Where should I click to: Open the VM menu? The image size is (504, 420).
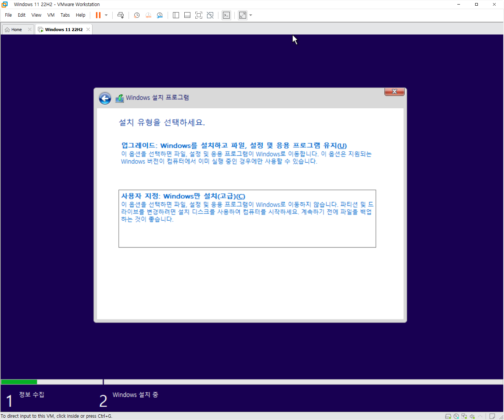[51, 15]
